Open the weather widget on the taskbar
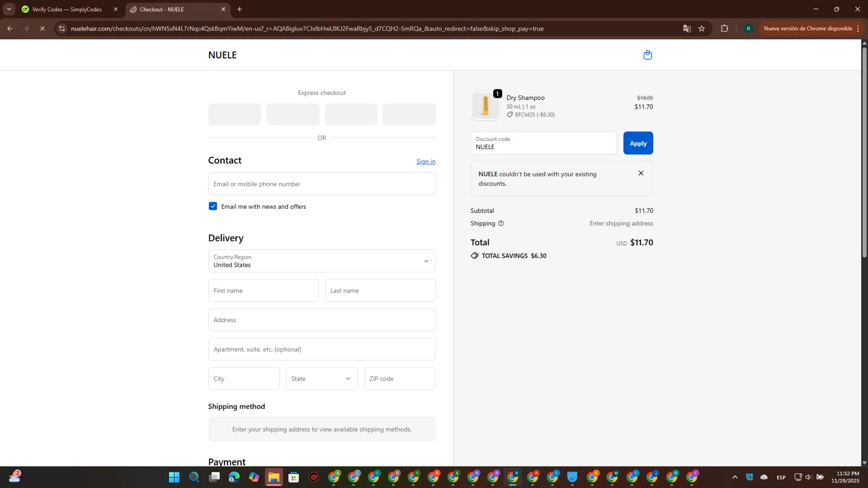The image size is (868, 488). pyautogui.click(x=15, y=476)
